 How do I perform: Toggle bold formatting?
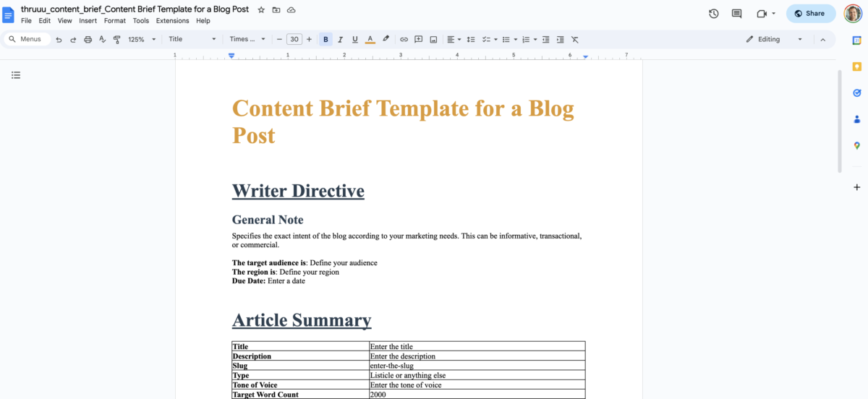[325, 39]
